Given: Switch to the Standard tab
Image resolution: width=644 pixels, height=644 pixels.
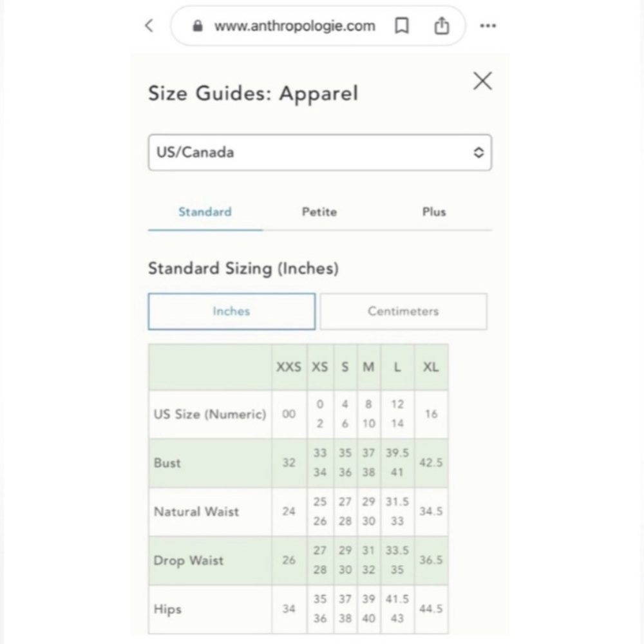Looking at the screenshot, I should [x=205, y=212].
